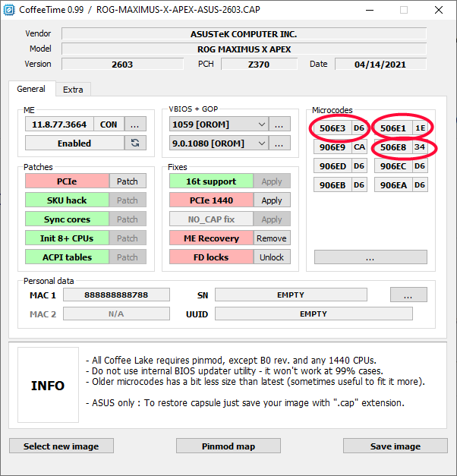Click Select new image button
Screen dimensions: 457x476
coord(61,446)
